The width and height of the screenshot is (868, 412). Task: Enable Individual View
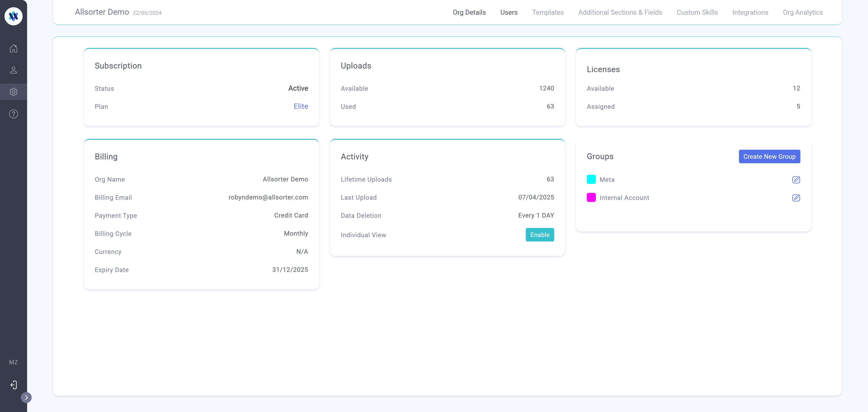[x=540, y=235]
